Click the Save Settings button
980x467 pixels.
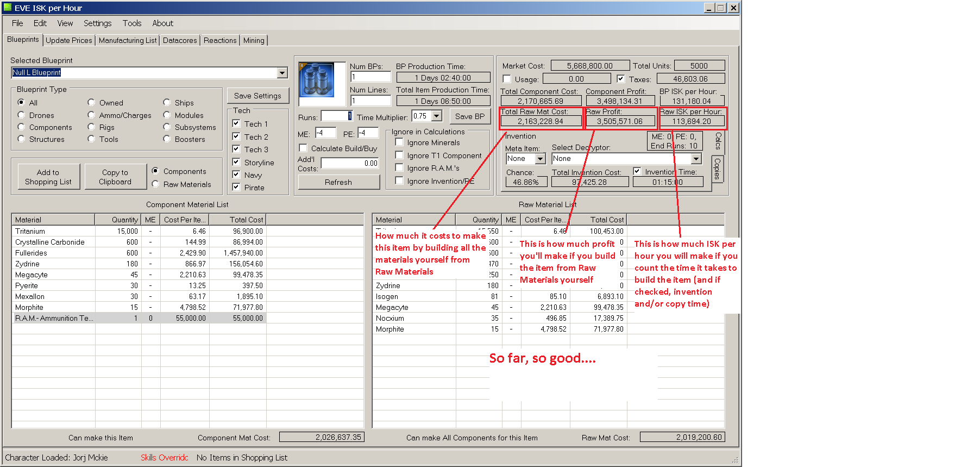[x=257, y=96]
